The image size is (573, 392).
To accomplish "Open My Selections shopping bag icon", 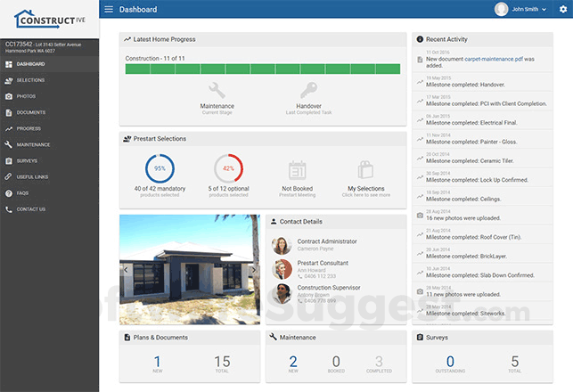I will [x=364, y=170].
